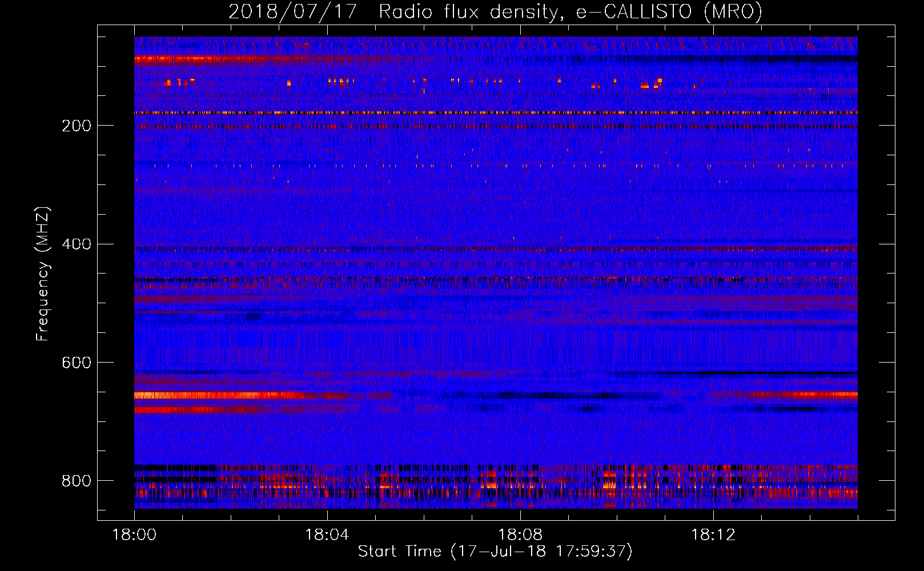Click the 18:12 time tick label
The image size is (924, 571).
click(x=713, y=535)
